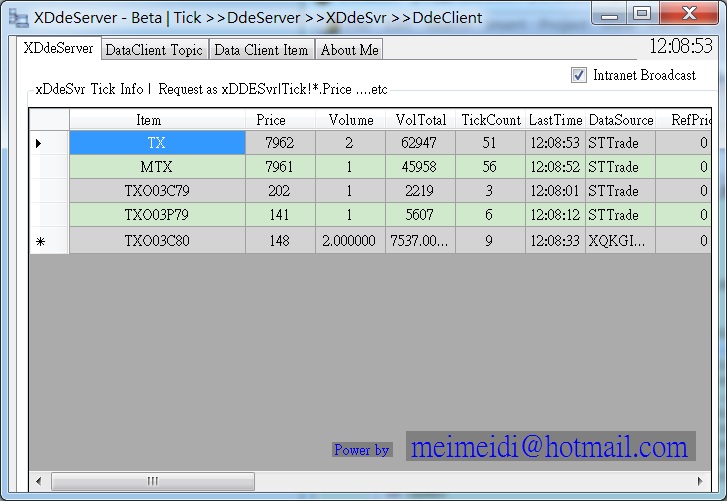Click the partially visible RefPrice column header
727x501 pixels.
click(x=683, y=120)
